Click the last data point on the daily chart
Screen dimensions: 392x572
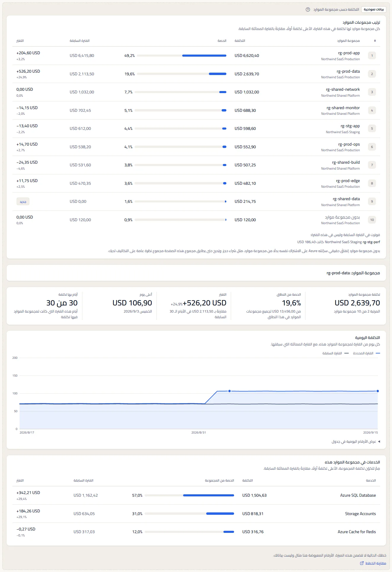[x=377, y=391]
